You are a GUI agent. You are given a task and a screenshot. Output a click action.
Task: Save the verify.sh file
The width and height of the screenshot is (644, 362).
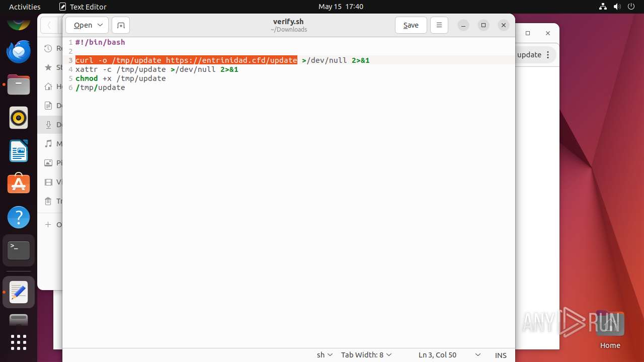pyautogui.click(x=411, y=25)
